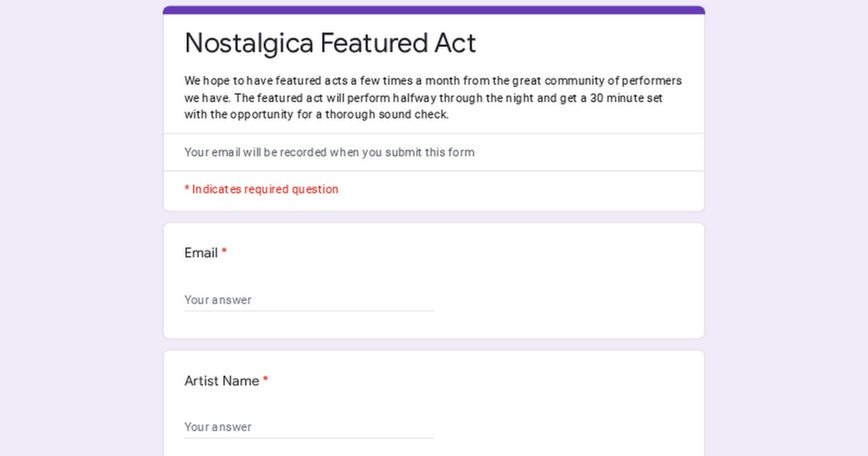Screen dimensions: 868x456
Task: Click empty space in the Artist Name card
Action: tap(564, 404)
